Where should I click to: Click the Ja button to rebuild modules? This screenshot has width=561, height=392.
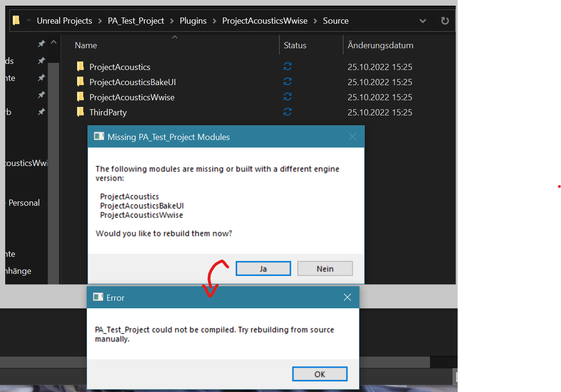click(263, 269)
